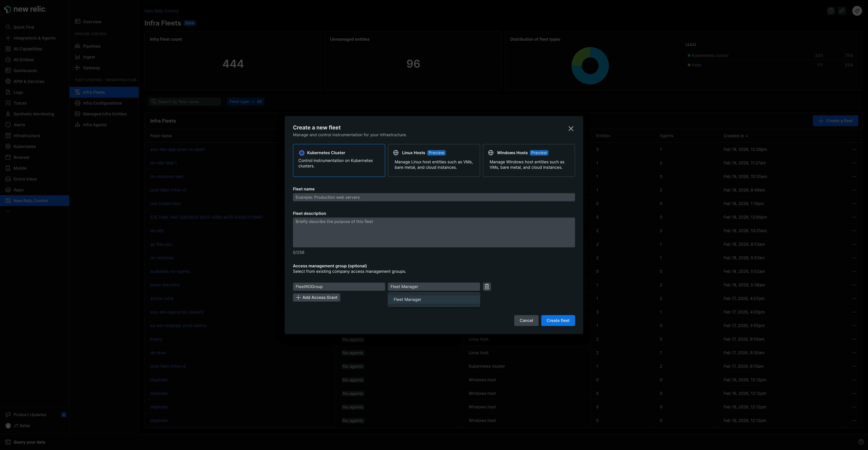Choose Fleet Manager from the open dropdown list

pyautogui.click(x=434, y=299)
